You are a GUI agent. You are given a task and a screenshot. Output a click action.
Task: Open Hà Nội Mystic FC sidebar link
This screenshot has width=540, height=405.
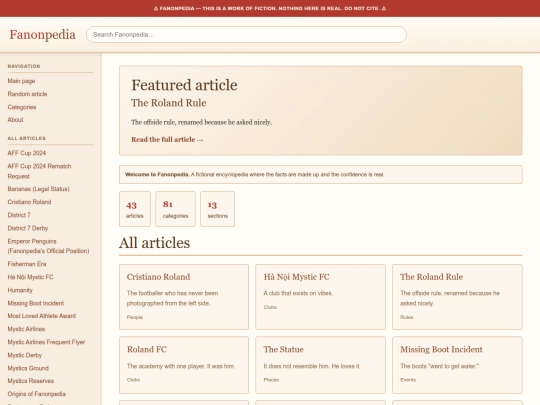(x=31, y=277)
